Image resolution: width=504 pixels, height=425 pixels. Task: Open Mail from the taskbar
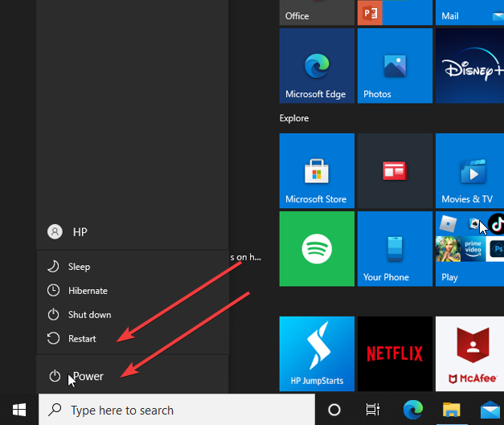490,410
